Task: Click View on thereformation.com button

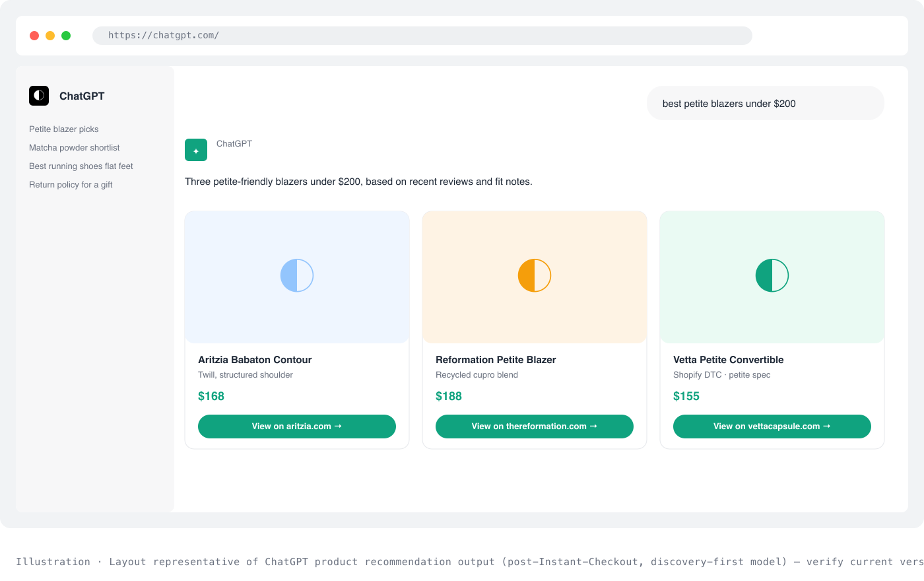Action: [x=535, y=427]
